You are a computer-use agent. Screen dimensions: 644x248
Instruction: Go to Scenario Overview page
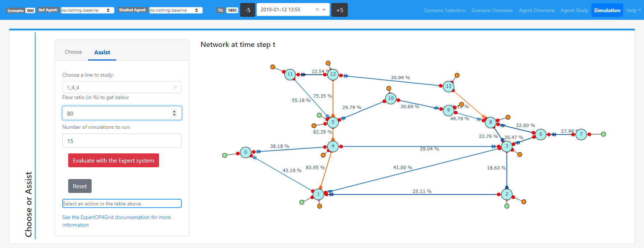[492, 10]
